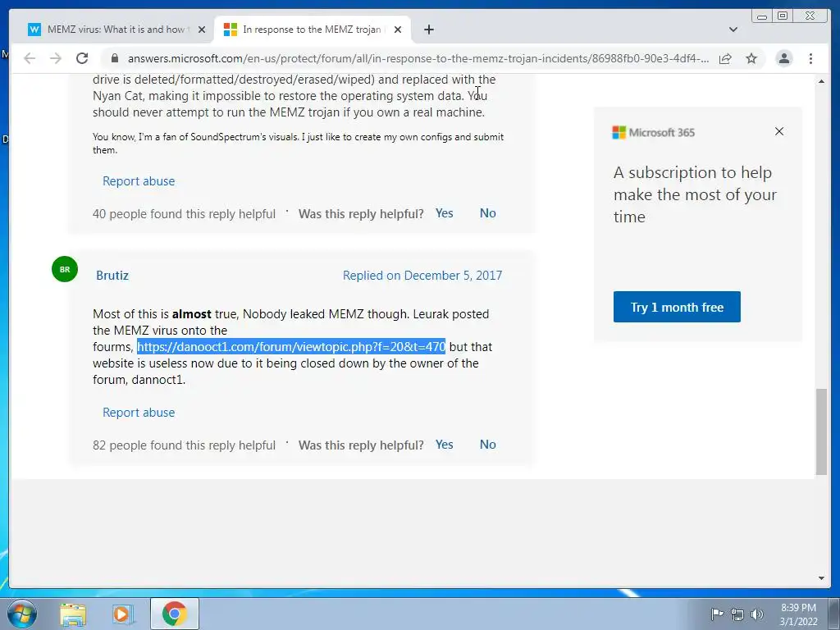Open a new tab
The height and width of the screenshot is (630, 840).
pyautogui.click(x=428, y=30)
